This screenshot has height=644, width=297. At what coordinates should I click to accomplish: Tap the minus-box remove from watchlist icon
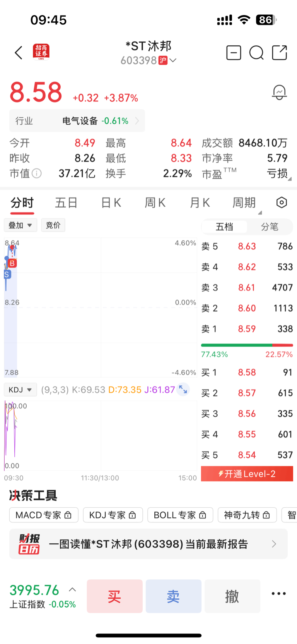point(234,53)
